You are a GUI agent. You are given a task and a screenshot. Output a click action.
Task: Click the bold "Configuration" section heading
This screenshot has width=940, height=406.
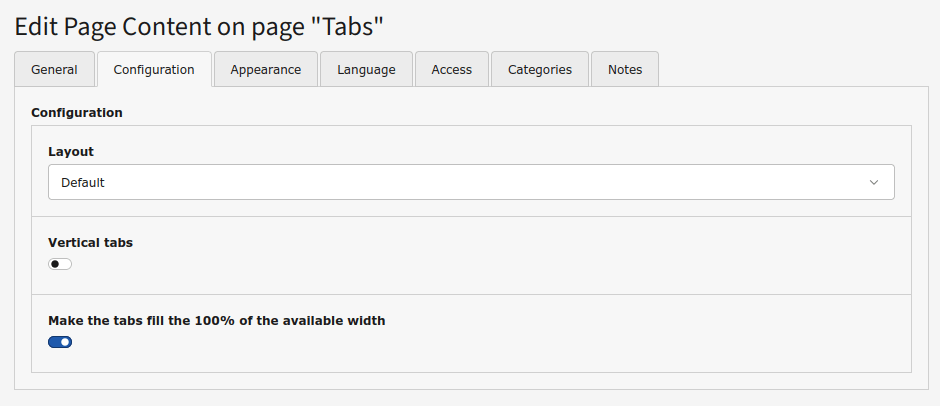77,113
